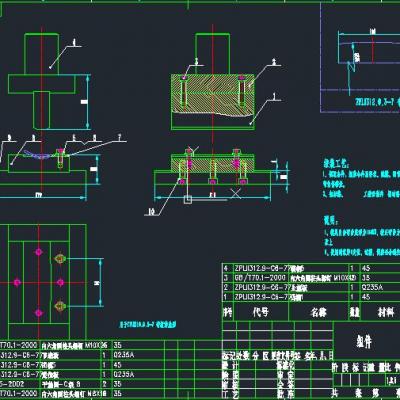This screenshot has height=400, width=400.
Task: Select the large '组件' title cell
Action: [363, 342]
